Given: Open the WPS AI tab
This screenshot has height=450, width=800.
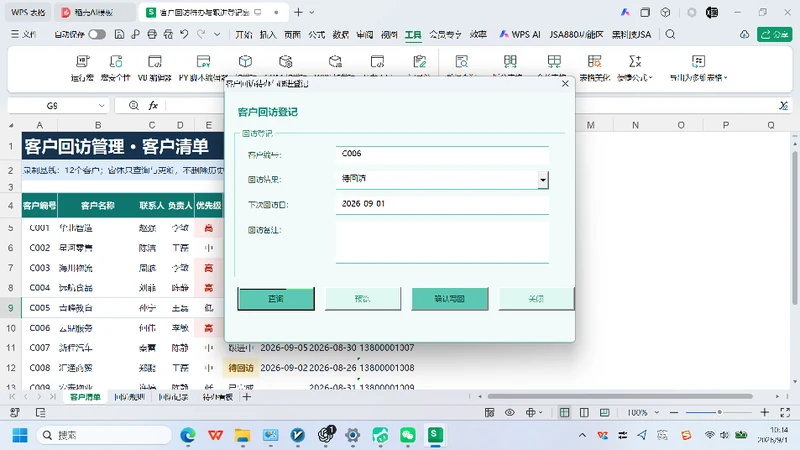Looking at the screenshot, I should [x=519, y=34].
